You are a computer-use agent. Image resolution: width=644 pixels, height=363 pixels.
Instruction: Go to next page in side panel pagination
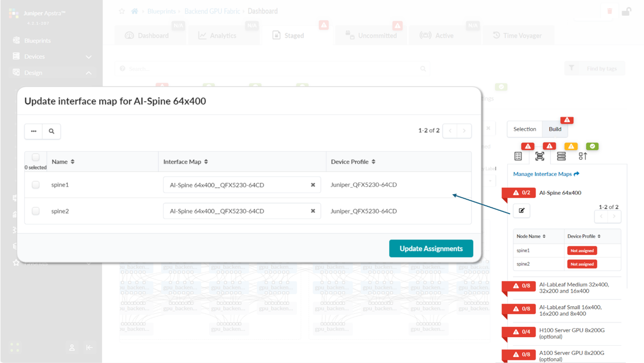(x=614, y=216)
